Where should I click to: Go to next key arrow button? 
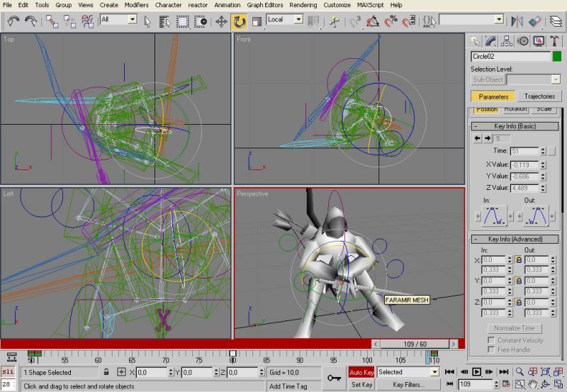click(x=488, y=138)
